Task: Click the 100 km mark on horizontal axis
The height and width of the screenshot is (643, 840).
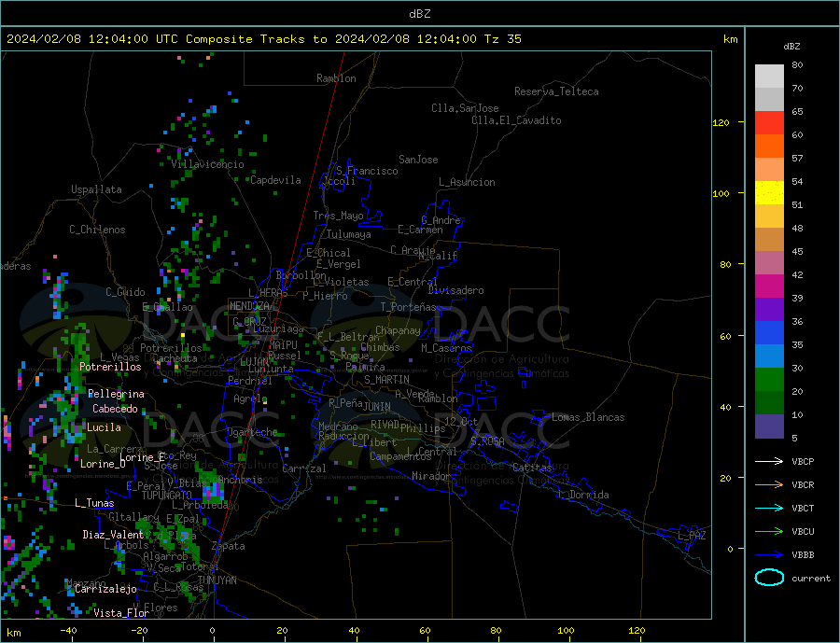Action: 566,631
